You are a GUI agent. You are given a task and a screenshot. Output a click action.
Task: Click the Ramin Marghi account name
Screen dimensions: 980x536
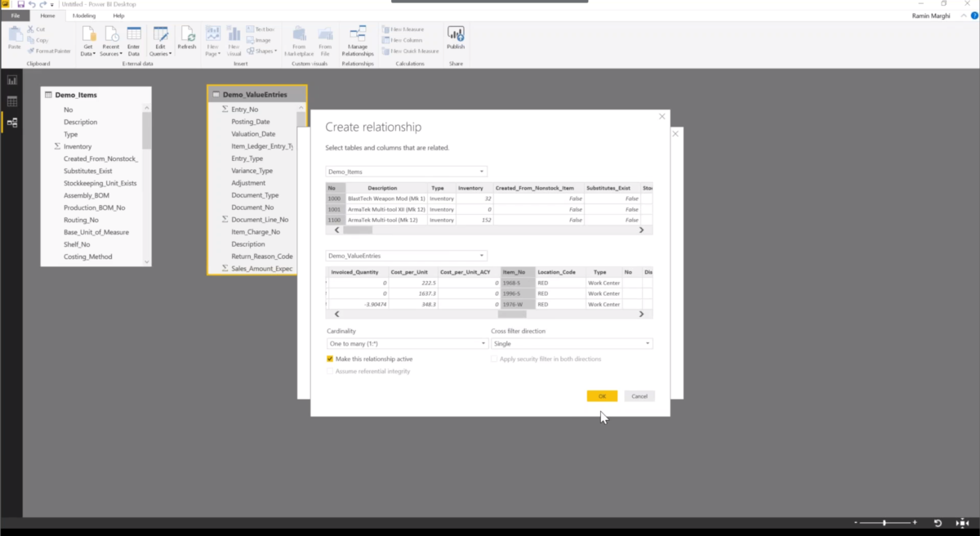coord(931,15)
